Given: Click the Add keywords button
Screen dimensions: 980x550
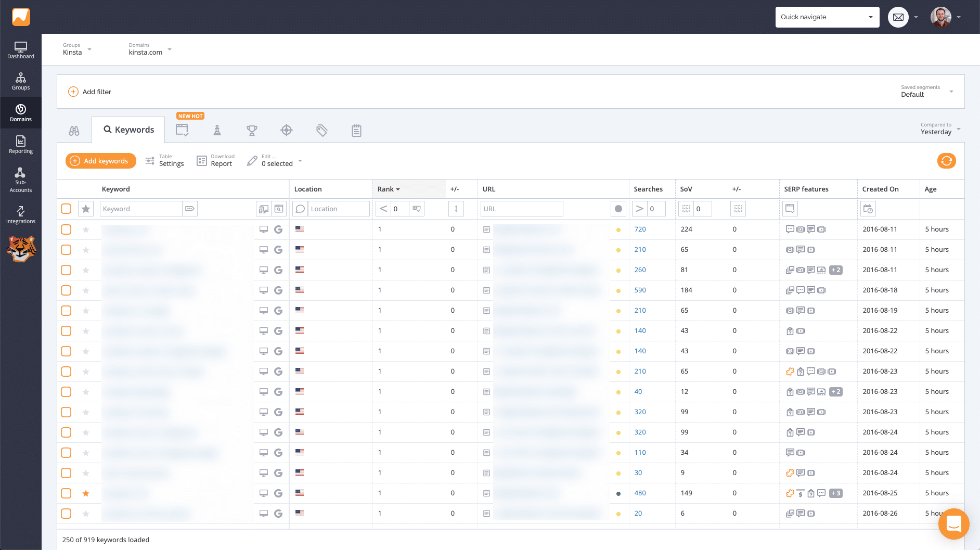Looking at the screenshot, I should (100, 161).
